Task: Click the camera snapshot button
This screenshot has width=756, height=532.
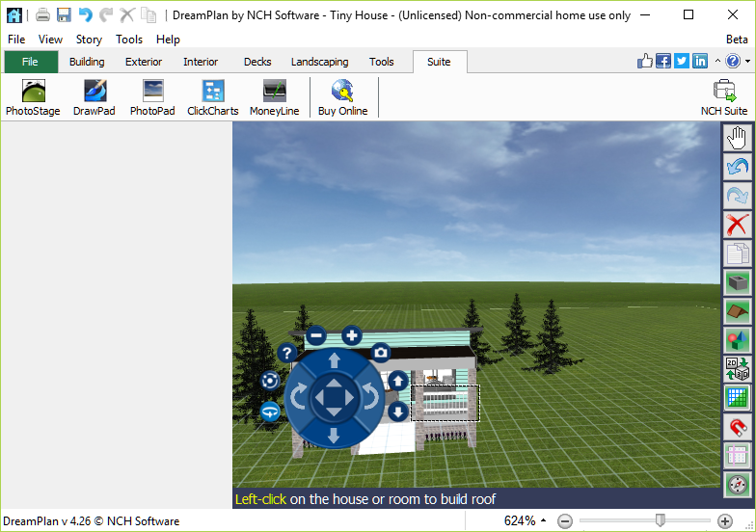Action: click(x=381, y=353)
